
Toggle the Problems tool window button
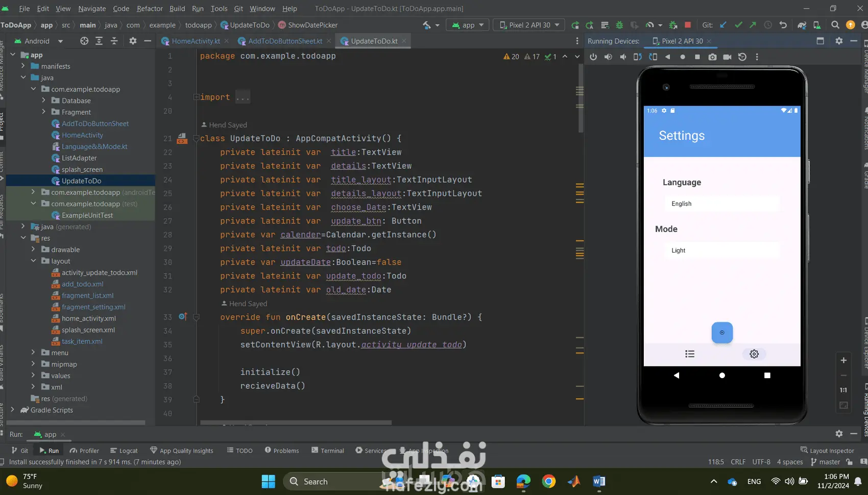tap(282, 451)
